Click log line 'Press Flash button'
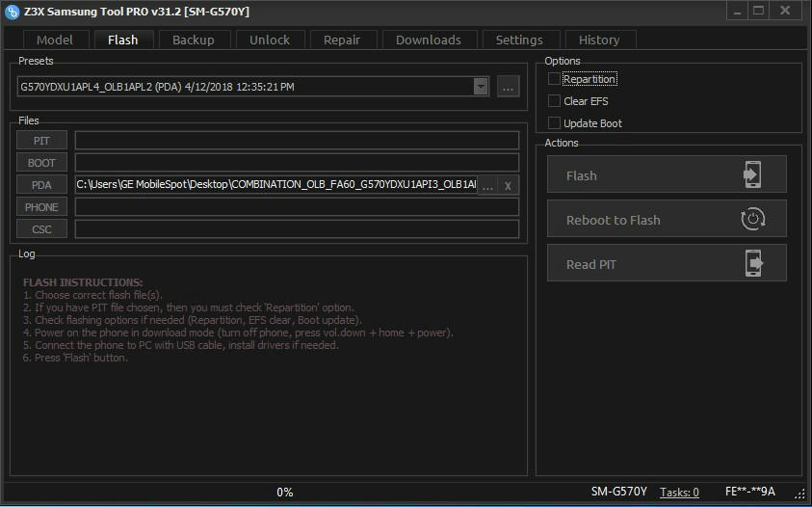The height and width of the screenshot is (507, 812). tap(75, 358)
